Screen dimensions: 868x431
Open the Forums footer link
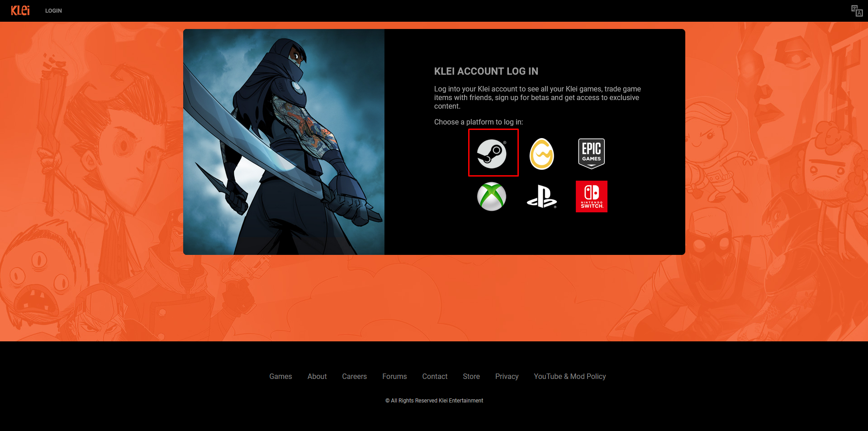click(x=394, y=376)
